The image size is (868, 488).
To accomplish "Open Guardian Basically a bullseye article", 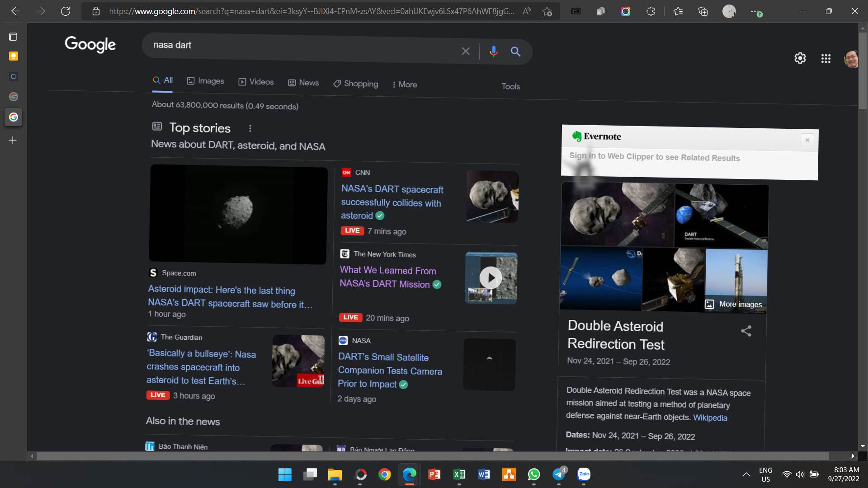I will (x=201, y=367).
